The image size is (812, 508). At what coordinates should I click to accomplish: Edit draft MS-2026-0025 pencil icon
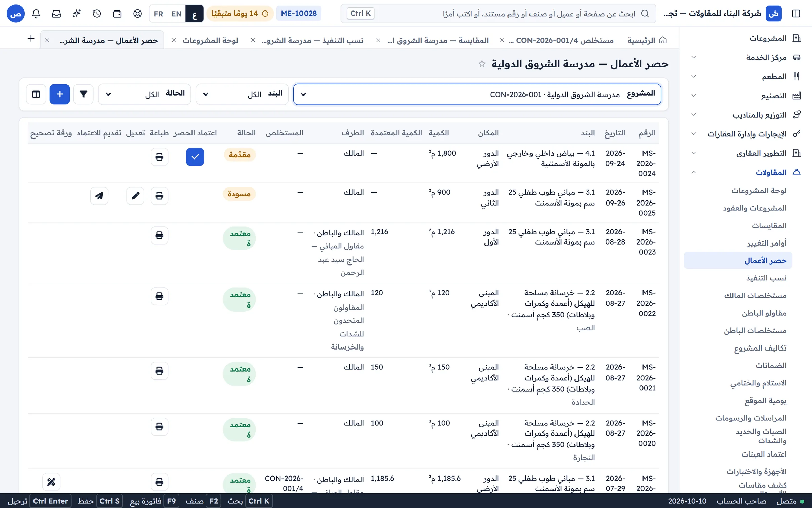point(135,196)
